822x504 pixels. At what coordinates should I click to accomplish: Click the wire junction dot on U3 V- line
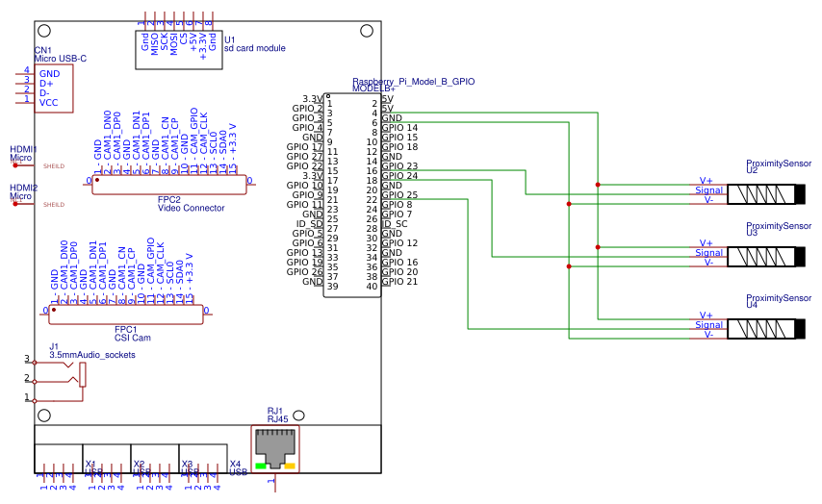point(569,266)
